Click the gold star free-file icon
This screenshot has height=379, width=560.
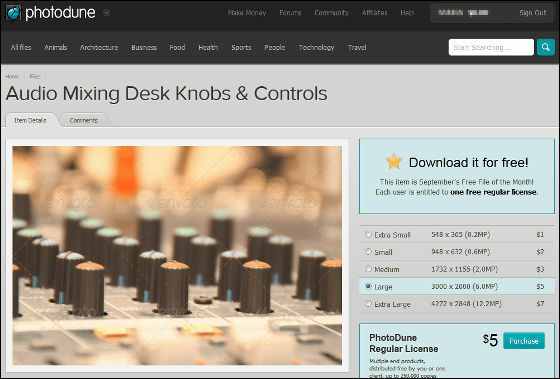click(x=394, y=161)
